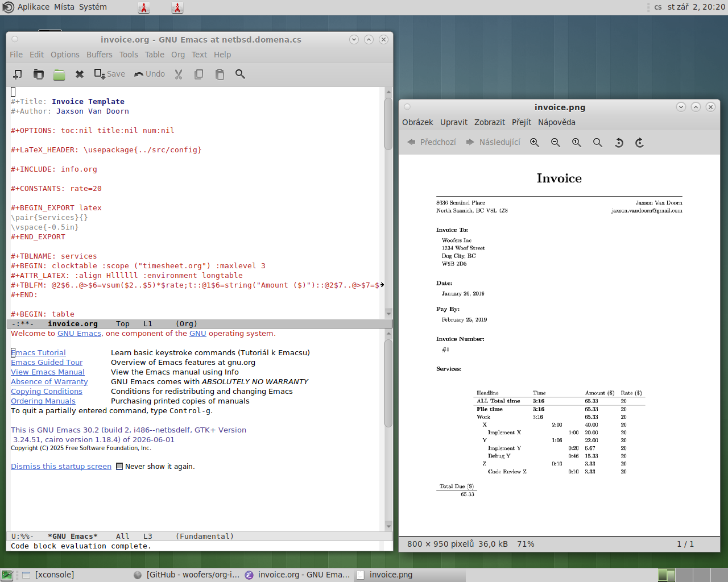Click the scroll-down arrow of invoice.org pane
This screenshot has width=728, height=582.
pyautogui.click(x=388, y=313)
